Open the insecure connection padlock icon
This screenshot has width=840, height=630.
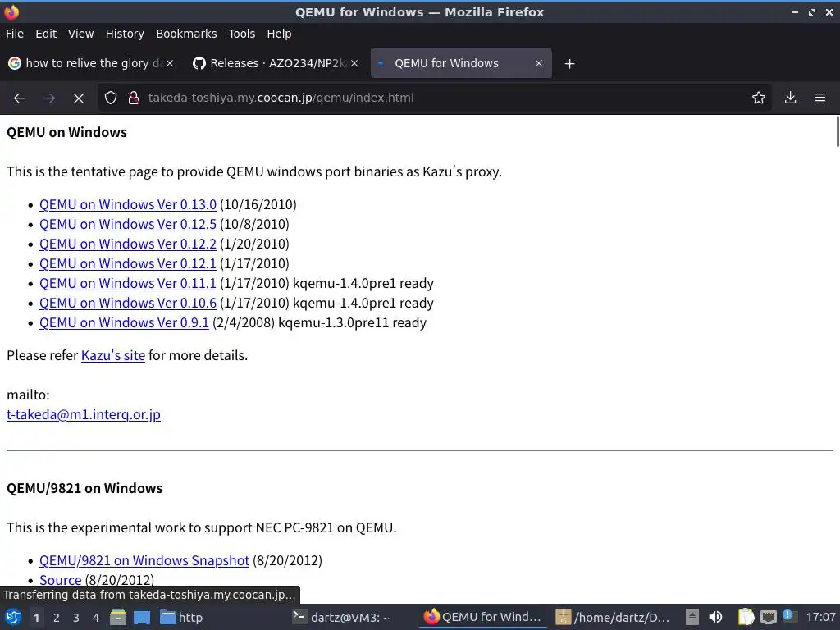click(134, 98)
